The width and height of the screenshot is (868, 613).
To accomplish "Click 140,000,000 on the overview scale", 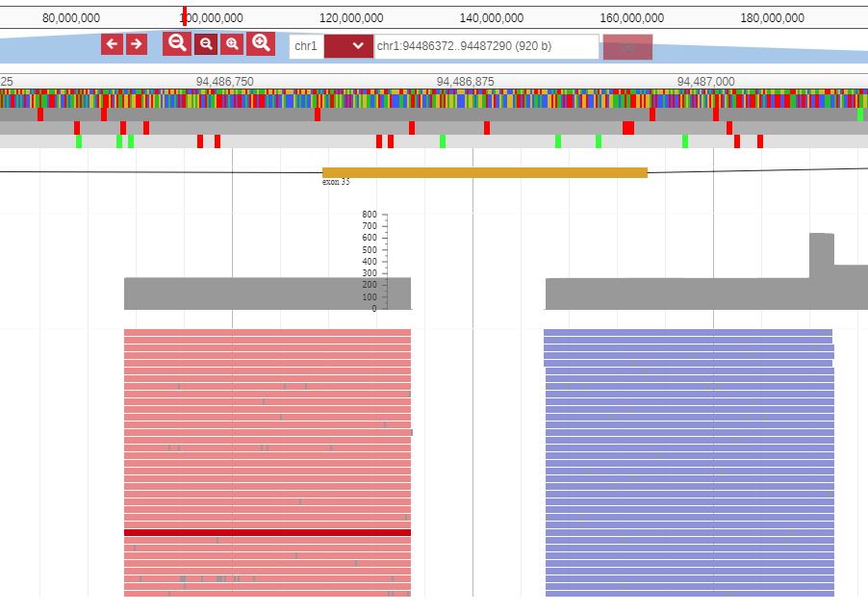I will [491, 17].
